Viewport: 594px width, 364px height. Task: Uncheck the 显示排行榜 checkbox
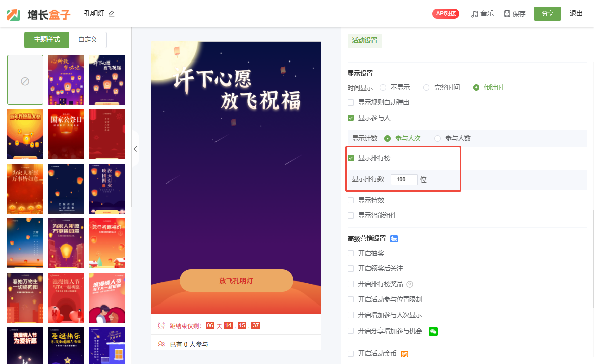click(x=351, y=158)
